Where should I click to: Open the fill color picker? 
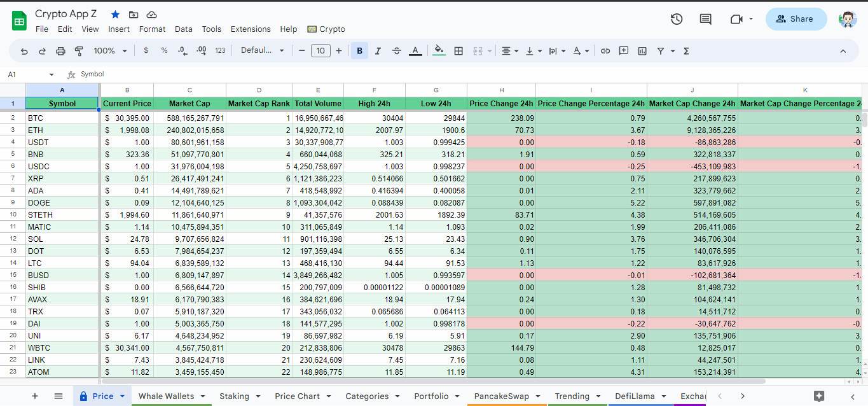(439, 51)
